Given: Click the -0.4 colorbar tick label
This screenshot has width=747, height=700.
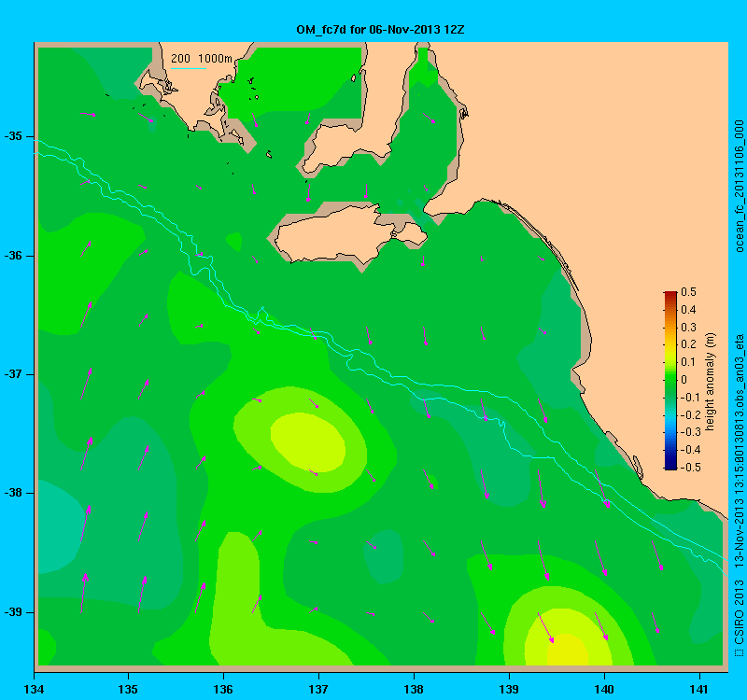Looking at the screenshot, I should coord(689,450).
